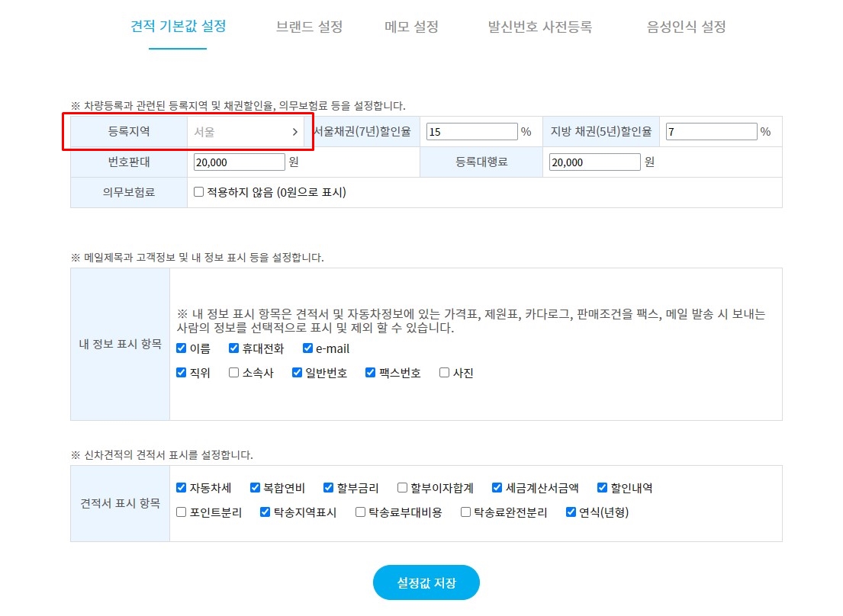The height and width of the screenshot is (616, 843).
Task: Click the 내 정보 표시 항목 label
Action: pyautogui.click(x=121, y=344)
